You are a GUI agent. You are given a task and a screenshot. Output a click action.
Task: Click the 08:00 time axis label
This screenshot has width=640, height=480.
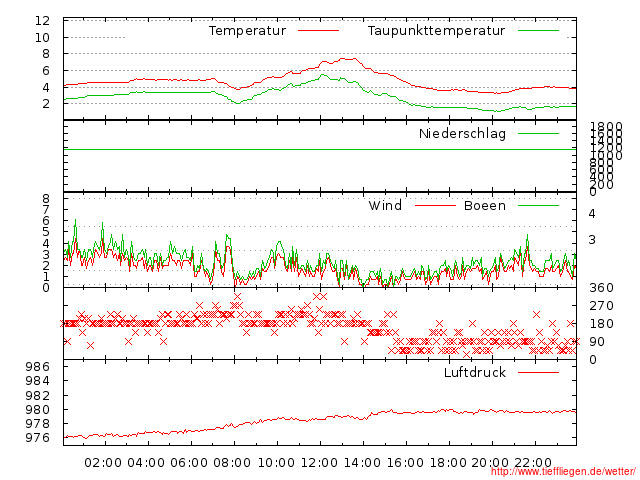tap(232, 463)
